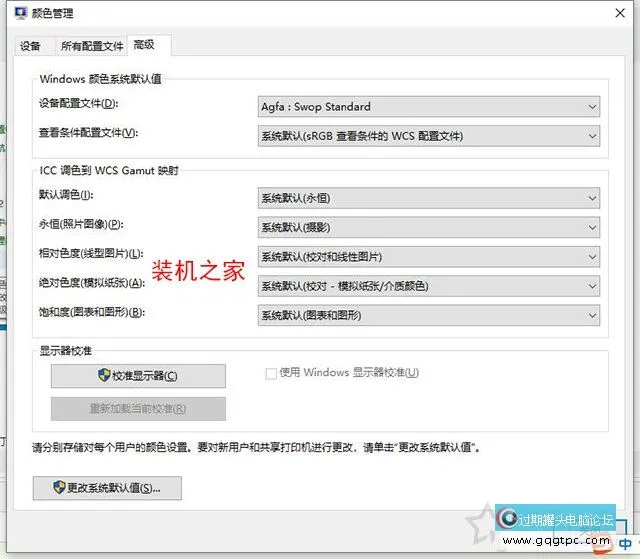Click the 饱和度(图表和图形)(B): label
The width and height of the screenshot is (640, 559).
[x=92, y=312]
